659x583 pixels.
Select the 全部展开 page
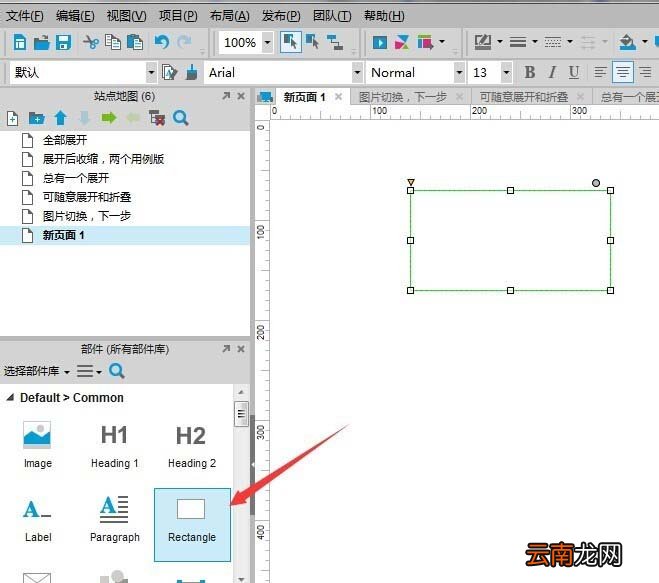(65, 140)
